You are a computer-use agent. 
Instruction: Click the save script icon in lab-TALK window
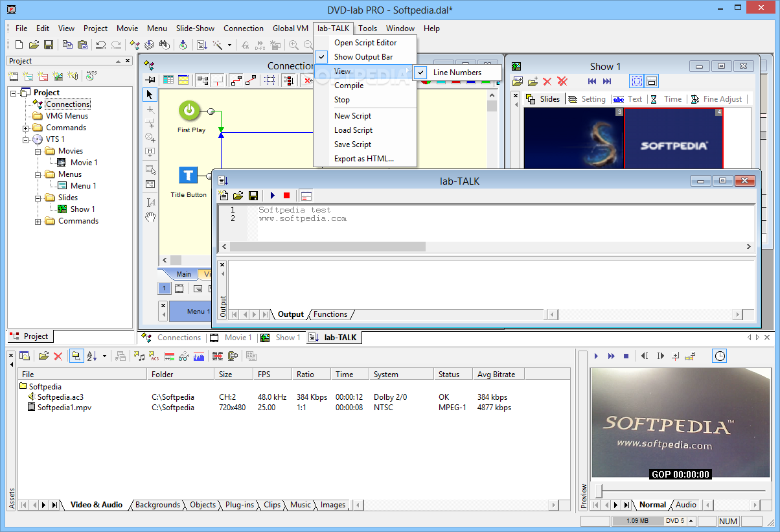(253, 195)
